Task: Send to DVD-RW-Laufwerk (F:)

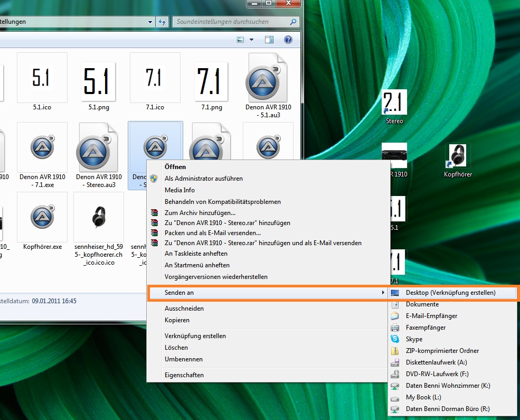Action: 452,374
